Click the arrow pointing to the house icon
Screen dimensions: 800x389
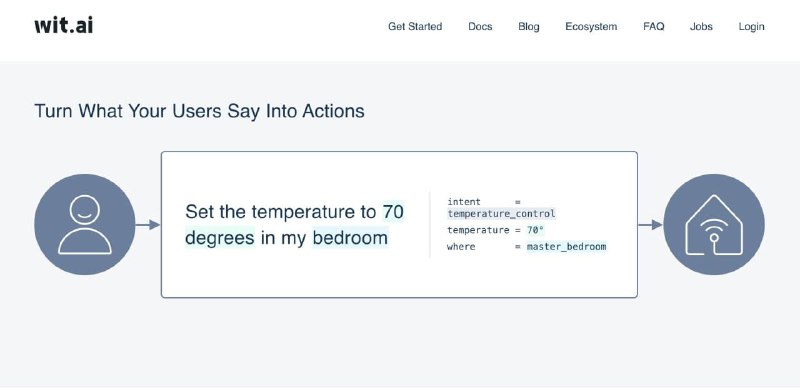pos(650,225)
